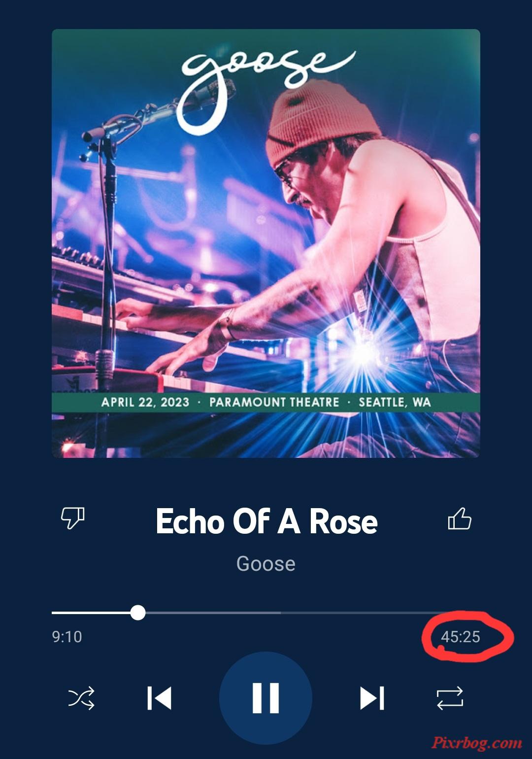This screenshot has height=759, width=532.
Task: Seek to middle of progress bar
Action: pos(266,613)
